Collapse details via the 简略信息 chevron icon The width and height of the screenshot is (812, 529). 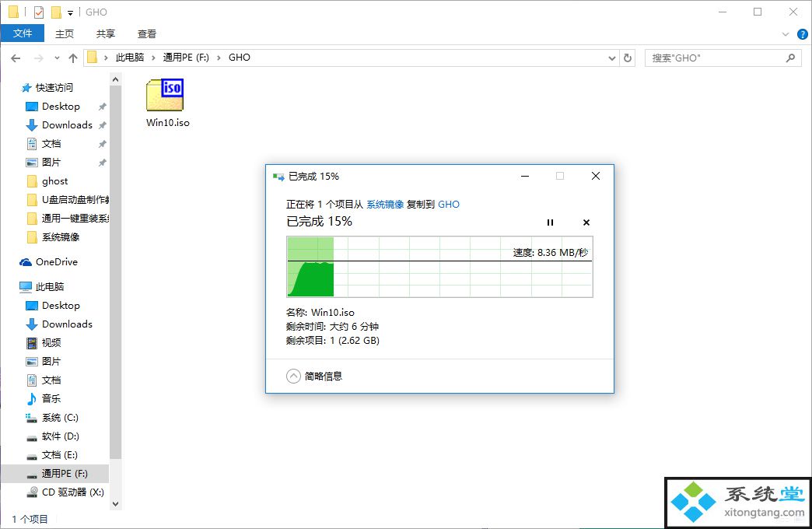pos(293,377)
